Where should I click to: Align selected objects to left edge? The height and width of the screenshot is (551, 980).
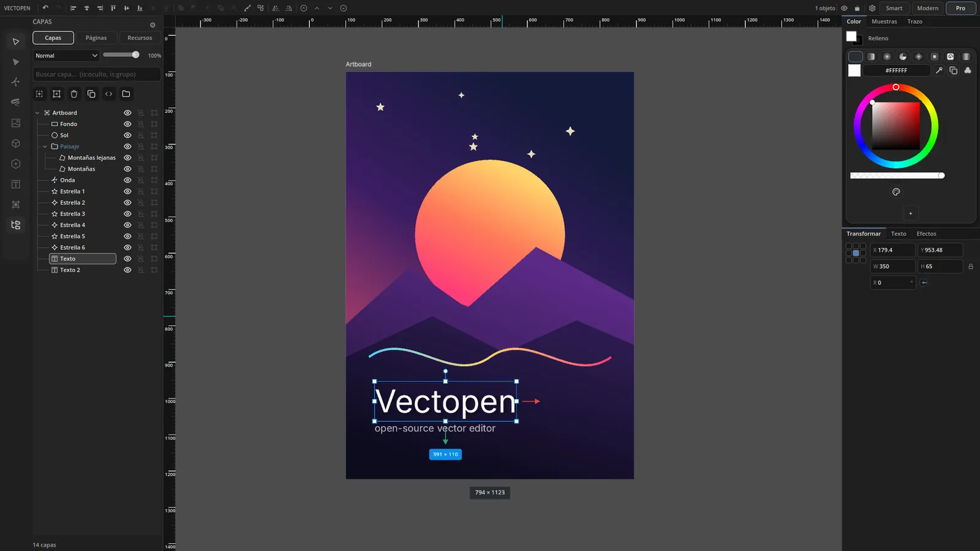point(73,8)
